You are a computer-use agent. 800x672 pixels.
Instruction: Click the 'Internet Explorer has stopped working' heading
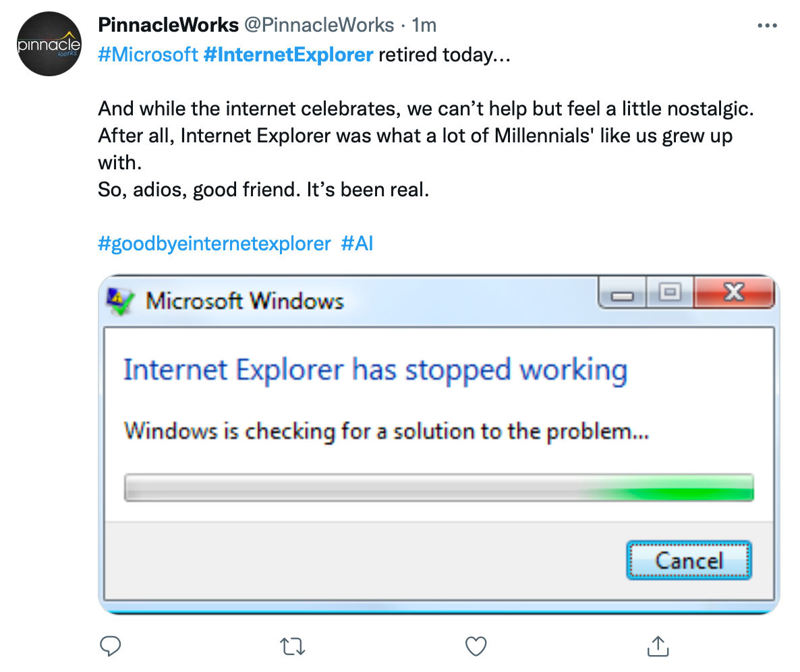point(375,370)
